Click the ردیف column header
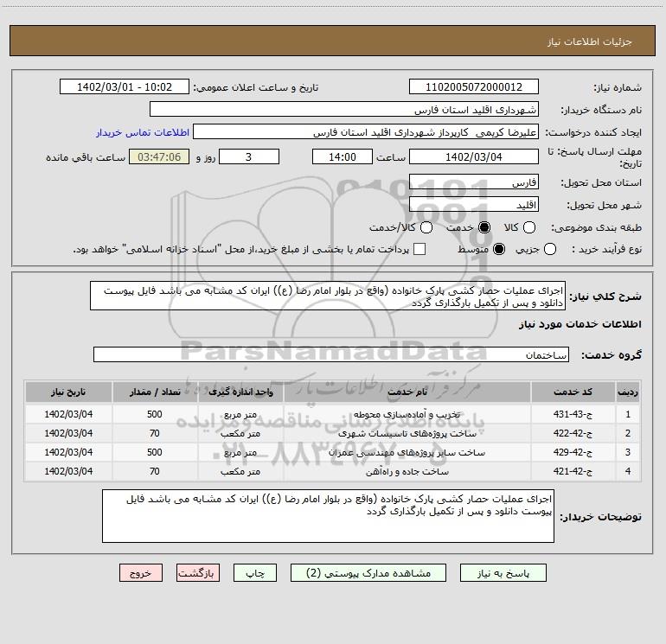The image size is (666, 644). click(628, 392)
